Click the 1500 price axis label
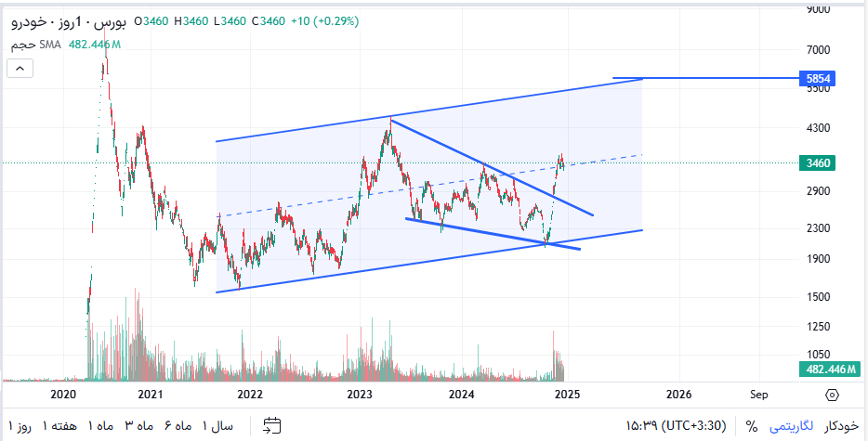 tap(818, 296)
